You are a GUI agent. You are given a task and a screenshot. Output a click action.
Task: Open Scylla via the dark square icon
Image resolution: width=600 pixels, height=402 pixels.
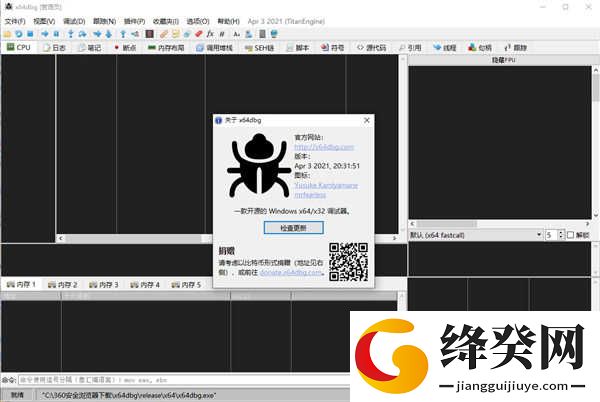click(150, 34)
